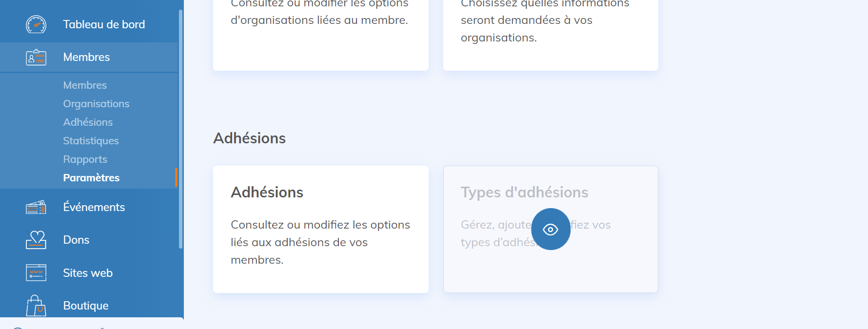Open the Membres sub-item in the sidebar
868x329 pixels.
tap(85, 85)
